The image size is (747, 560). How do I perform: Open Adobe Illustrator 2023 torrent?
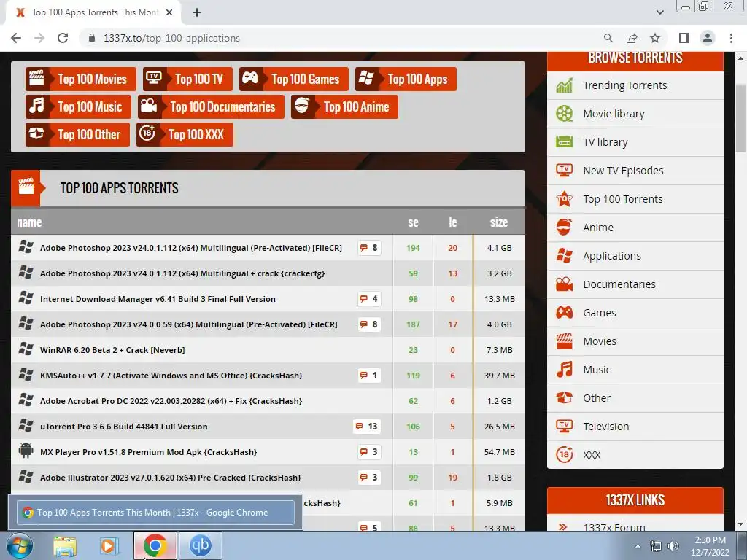[x=171, y=478]
